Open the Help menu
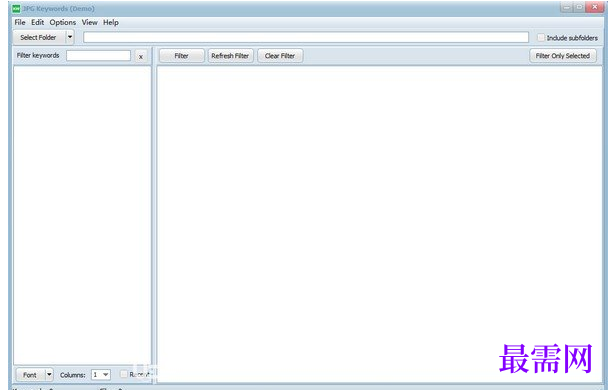611x390 pixels. point(111,23)
